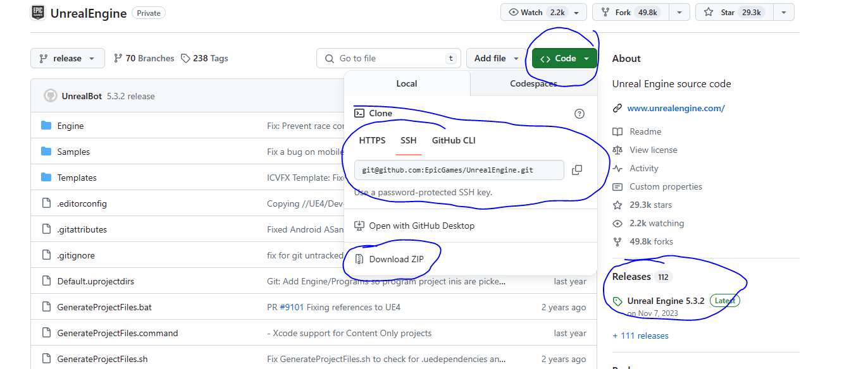This screenshot has height=369, width=868.
Task: Switch to the Local tab
Action: [407, 83]
